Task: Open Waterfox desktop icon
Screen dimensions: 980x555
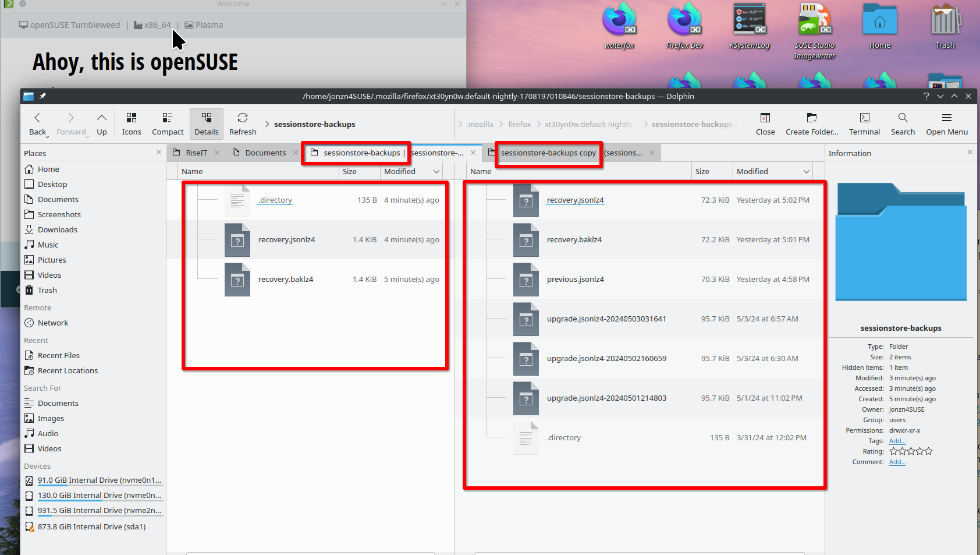Action: click(x=619, y=26)
